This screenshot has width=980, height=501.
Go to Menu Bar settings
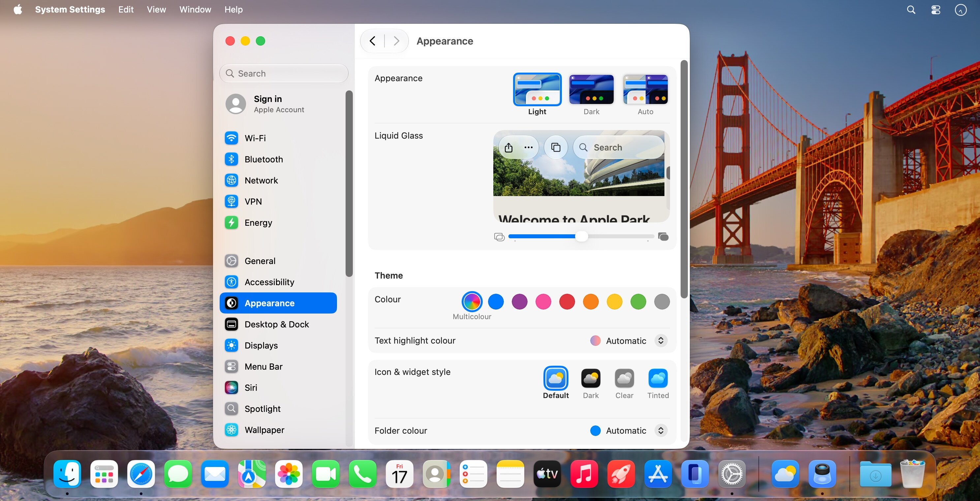click(x=278, y=366)
